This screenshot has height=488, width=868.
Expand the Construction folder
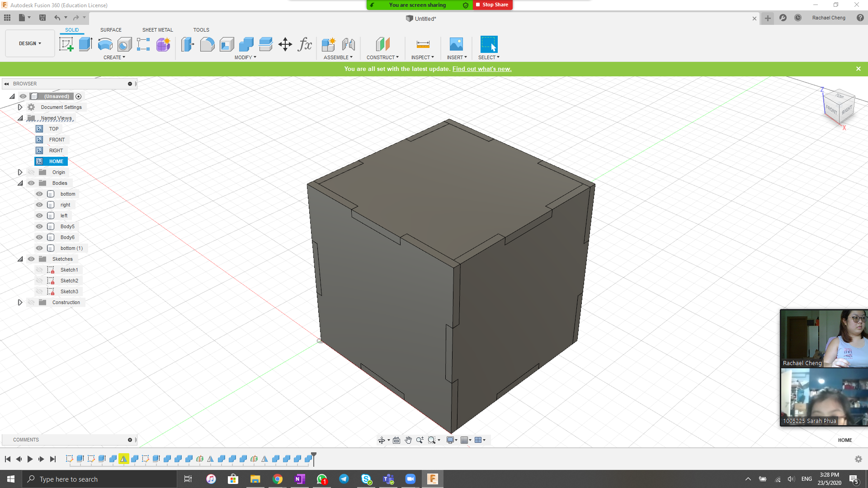20,302
